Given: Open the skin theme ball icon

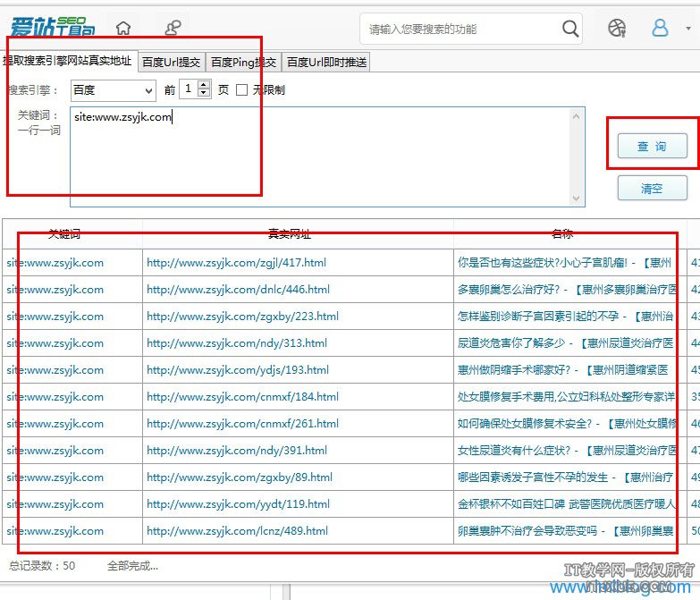Looking at the screenshot, I should tap(617, 29).
